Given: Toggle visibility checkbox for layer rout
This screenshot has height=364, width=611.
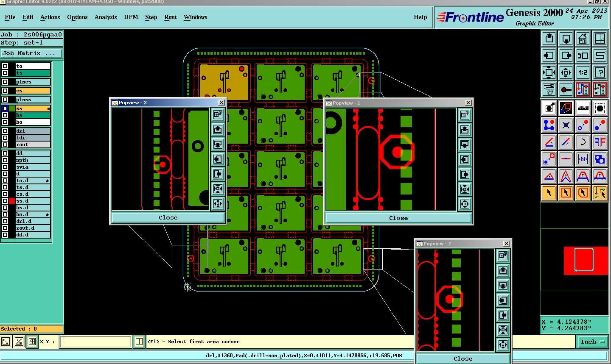Looking at the screenshot, I should tap(5, 144).
